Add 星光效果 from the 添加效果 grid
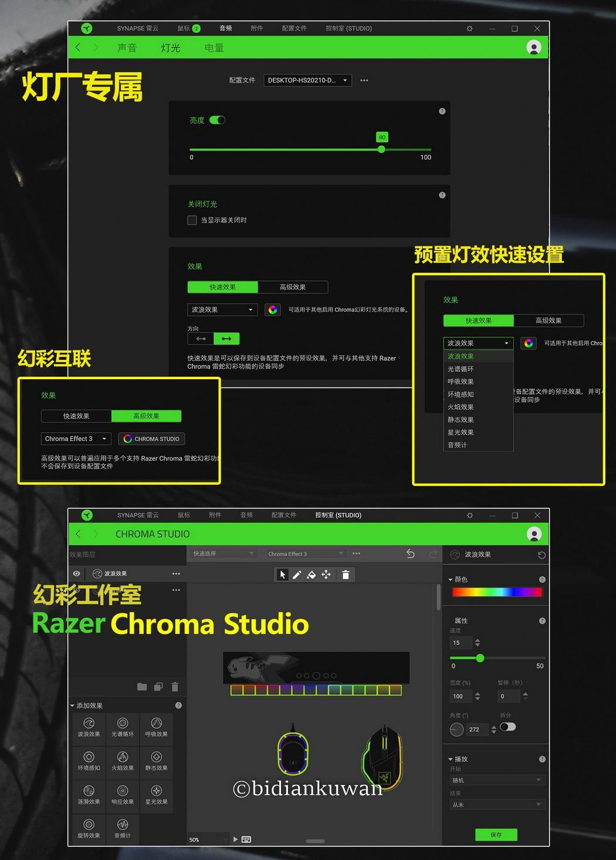This screenshot has height=860, width=616. click(x=156, y=795)
